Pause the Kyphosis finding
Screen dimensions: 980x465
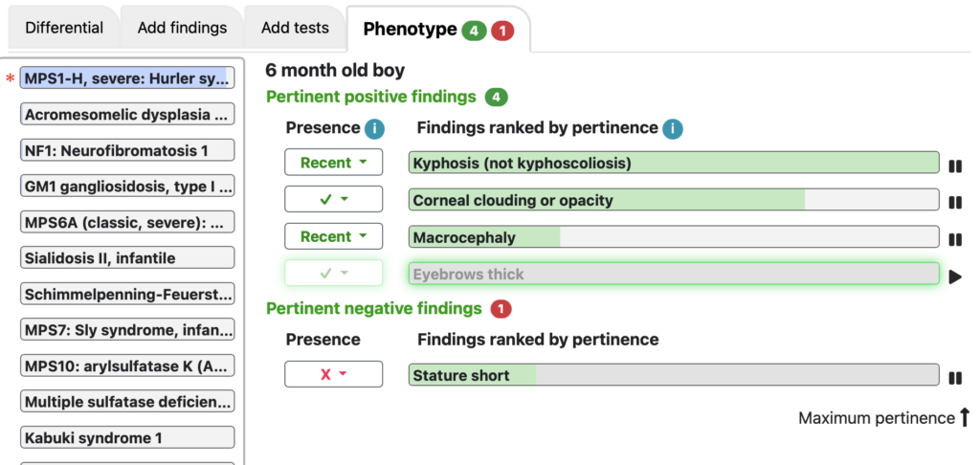(x=955, y=166)
